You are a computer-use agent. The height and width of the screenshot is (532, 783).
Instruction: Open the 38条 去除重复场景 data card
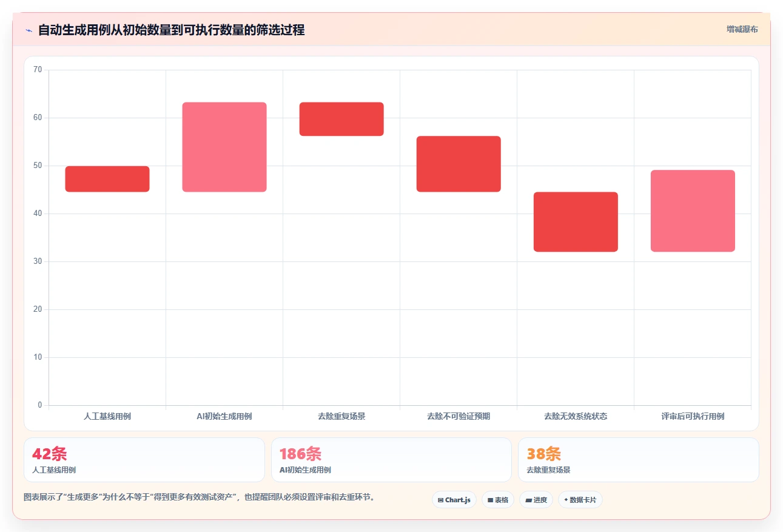(638, 460)
